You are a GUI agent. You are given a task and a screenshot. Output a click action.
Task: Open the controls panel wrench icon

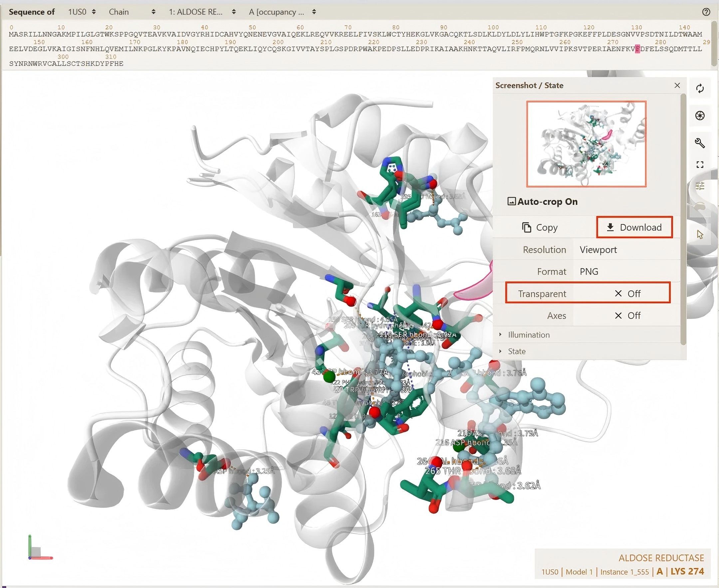[x=700, y=143]
